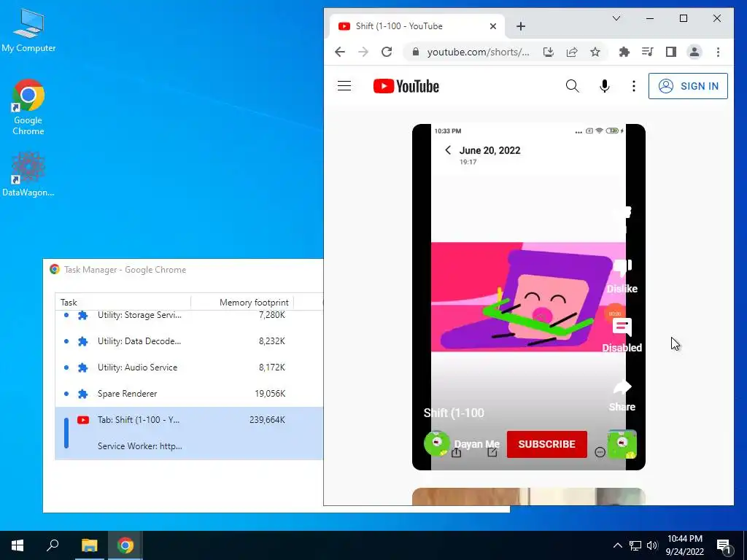This screenshot has width=747, height=560.
Task: Click the Task Manager - Google Chrome title bar
Action: (183, 270)
